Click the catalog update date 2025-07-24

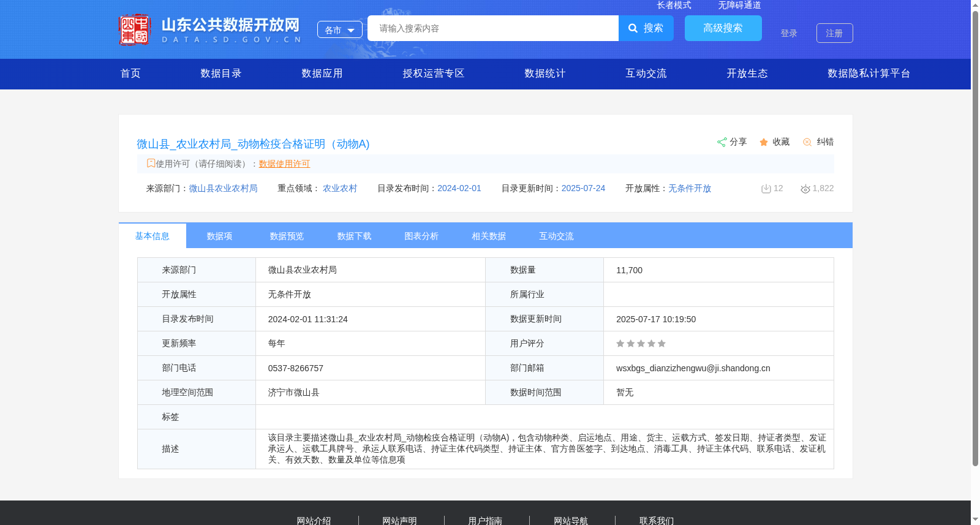tap(583, 188)
